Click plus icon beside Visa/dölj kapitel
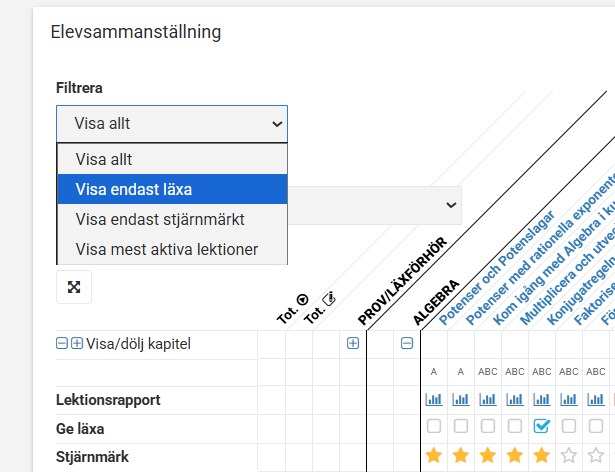This screenshot has height=472, width=615. tap(77, 344)
